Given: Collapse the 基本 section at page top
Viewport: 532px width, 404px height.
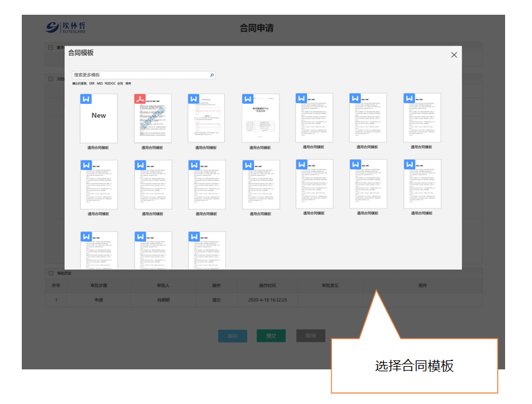Looking at the screenshot, I should [51, 47].
